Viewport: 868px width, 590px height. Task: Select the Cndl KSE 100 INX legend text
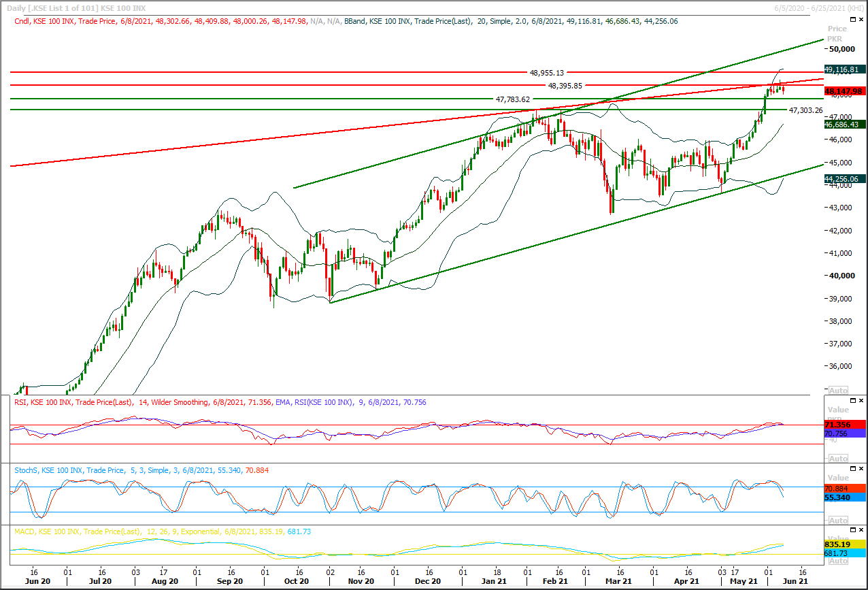161,21
